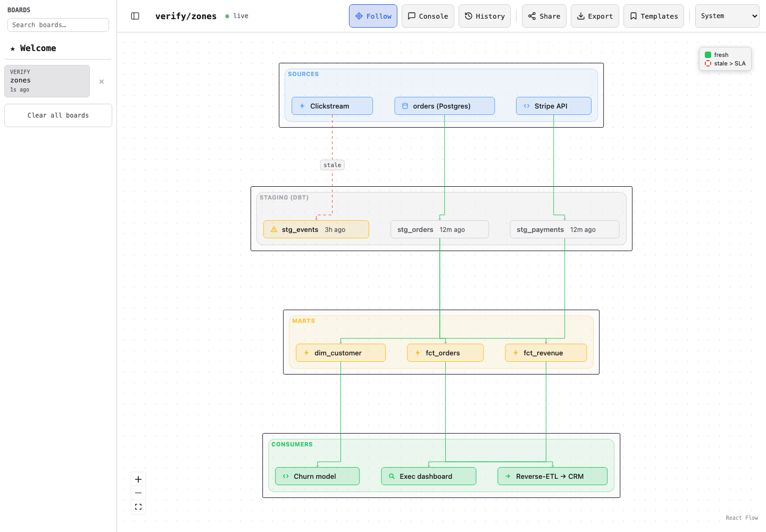
Task: Click the stale edge label
Action: [332, 165]
